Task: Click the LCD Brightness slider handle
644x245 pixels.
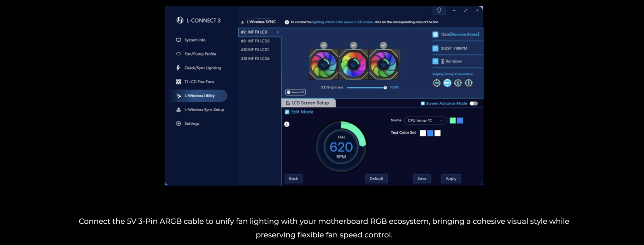Action: click(385, 88)
